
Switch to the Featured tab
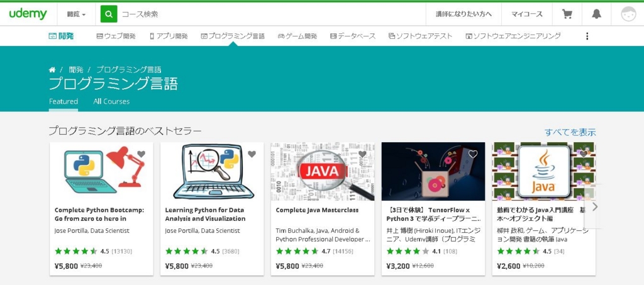pos(64,101)
